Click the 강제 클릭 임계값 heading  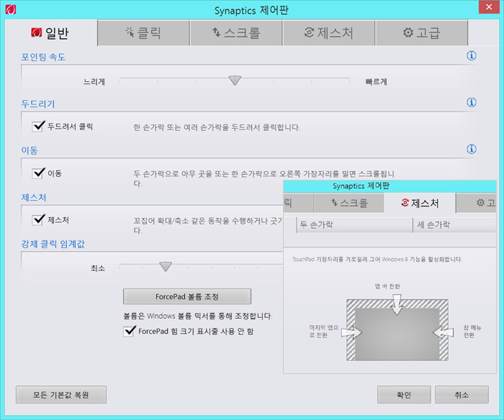click(x=53, y=244)
